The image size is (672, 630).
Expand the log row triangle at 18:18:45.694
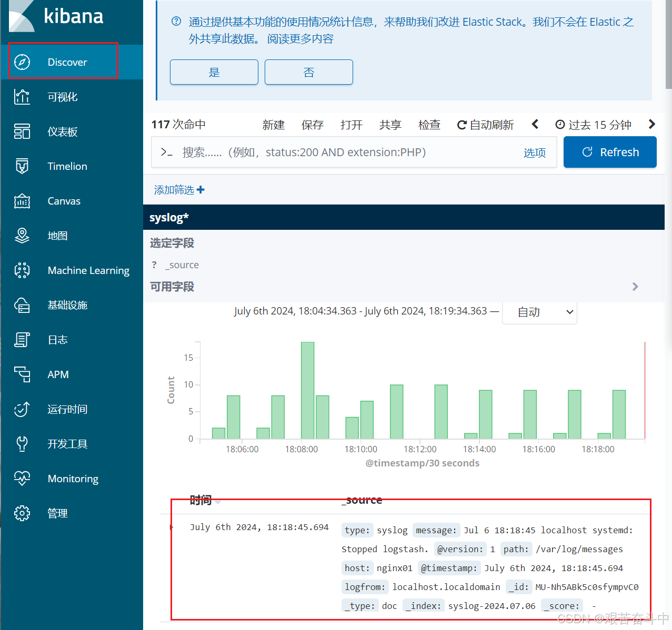coord(172,527)
